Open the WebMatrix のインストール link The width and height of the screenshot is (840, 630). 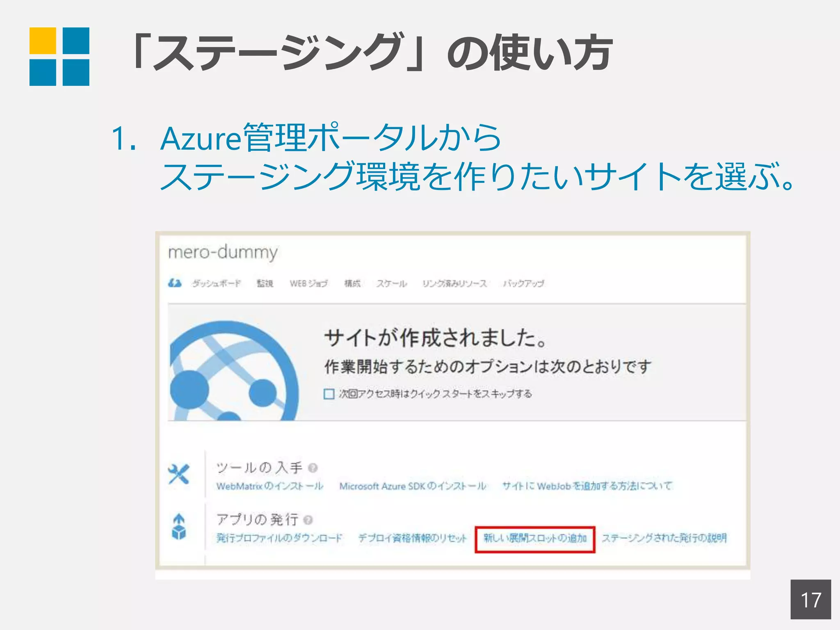pos(270,486)
